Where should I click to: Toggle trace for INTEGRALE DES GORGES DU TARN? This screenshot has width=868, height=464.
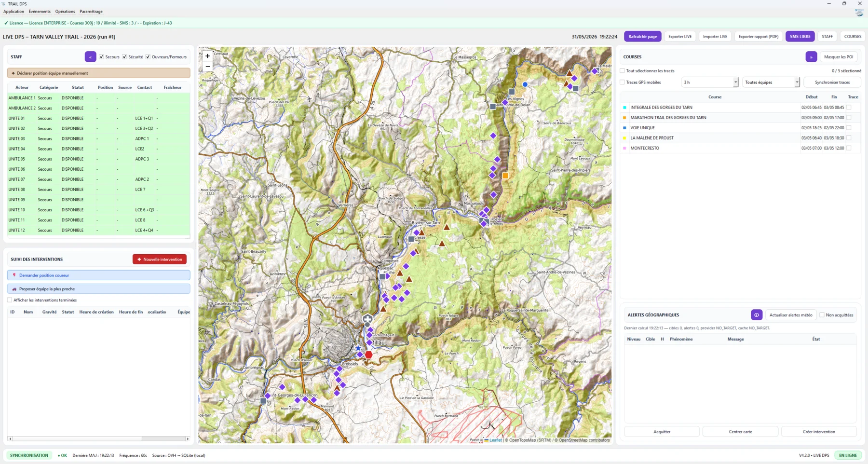click(849, 108)
